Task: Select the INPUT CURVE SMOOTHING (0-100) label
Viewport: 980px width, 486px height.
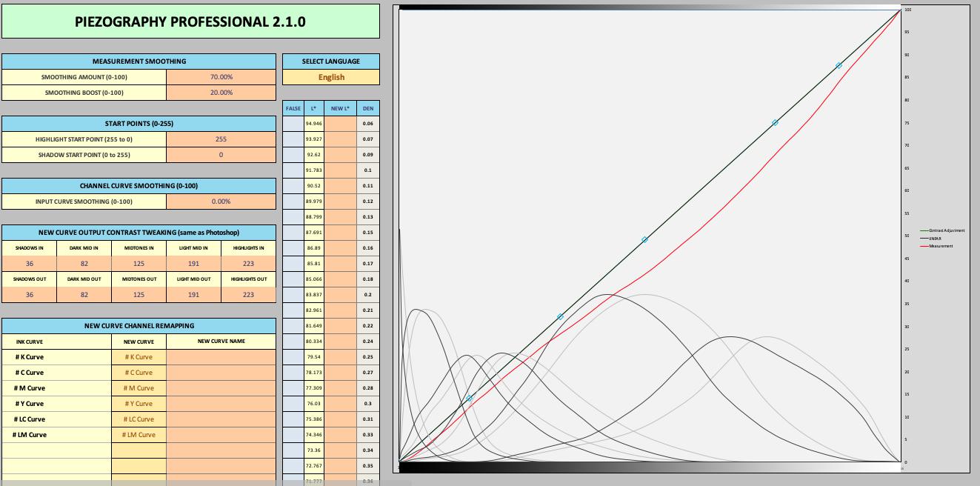Action: coord(84,202)
